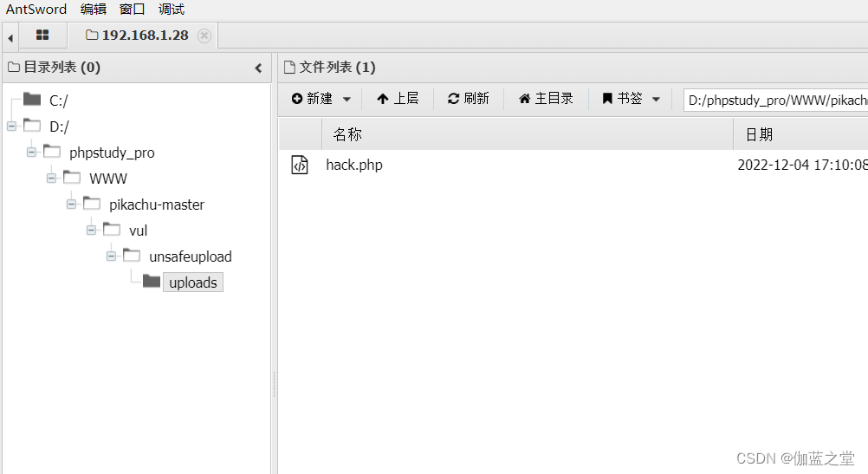Click the path input field

[x=775, y=101]
